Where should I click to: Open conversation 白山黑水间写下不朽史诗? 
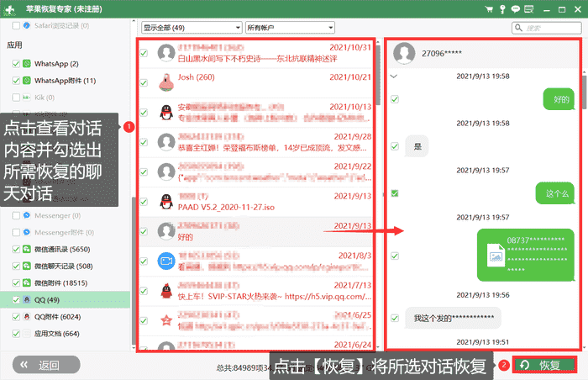[x=255, y=53]
